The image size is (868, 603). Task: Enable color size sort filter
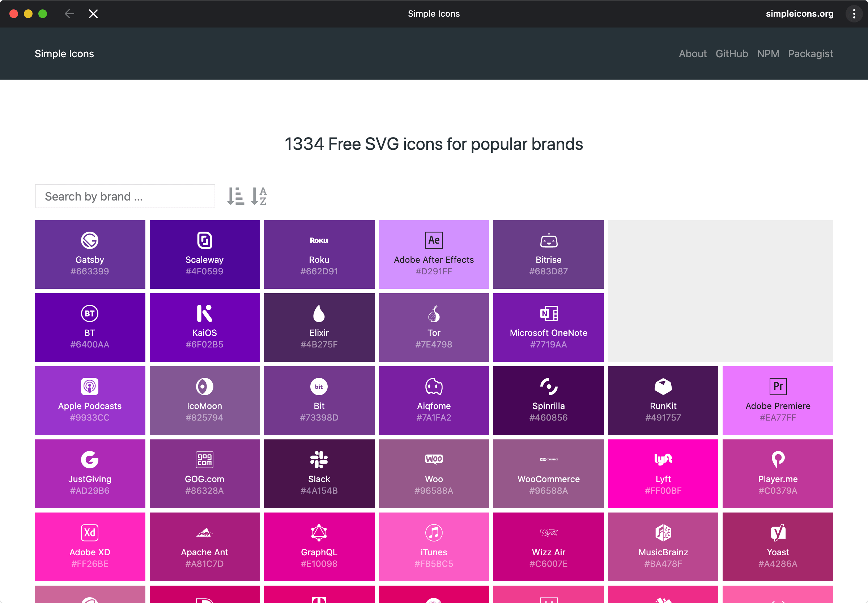pyautogui.click(x=235, y=196)
